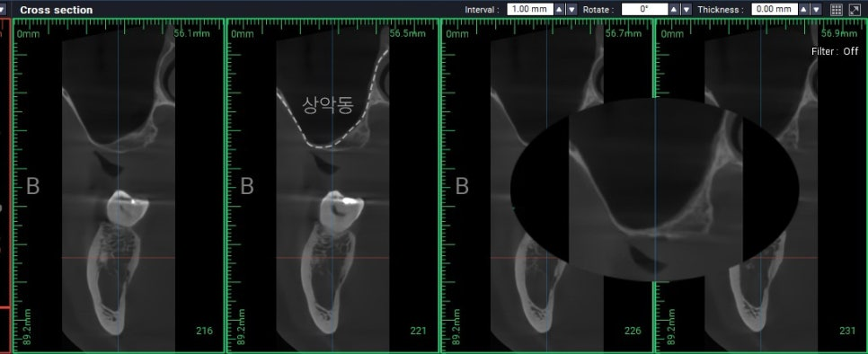
Task: Click the Thickness 0.00 mm input field
Action: 775,9
